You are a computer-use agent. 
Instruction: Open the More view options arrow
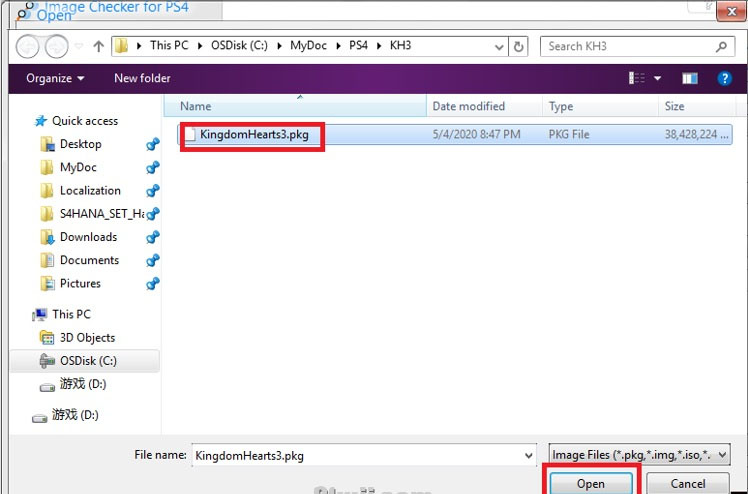click(657, 78)
